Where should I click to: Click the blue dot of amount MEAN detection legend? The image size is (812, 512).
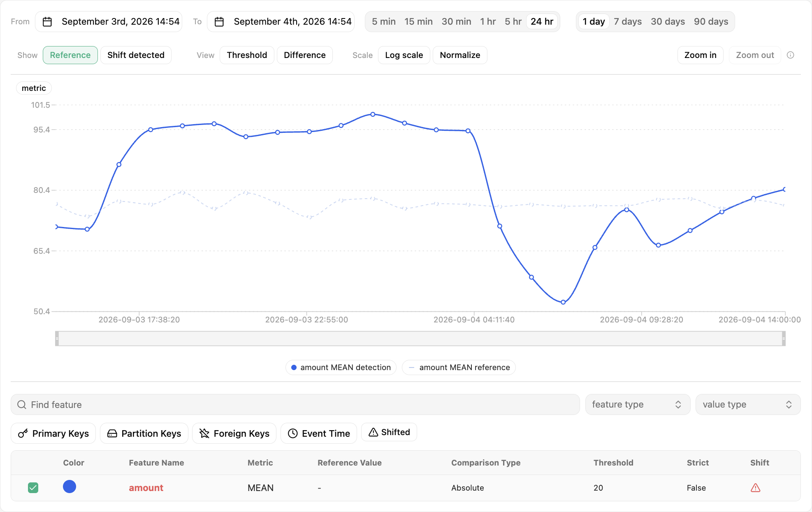[294, 368]
